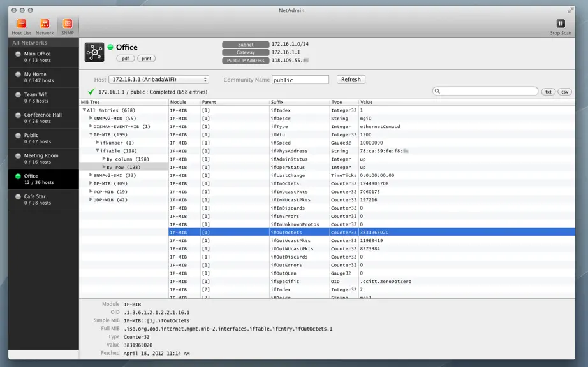Collapse the All Entries (658) tree node
Screen dimensions: 588x367
coord(84,110)
